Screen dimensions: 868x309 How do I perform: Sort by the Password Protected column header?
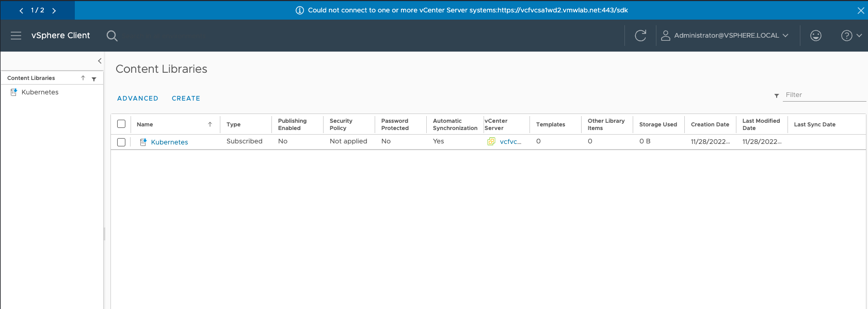395,124
